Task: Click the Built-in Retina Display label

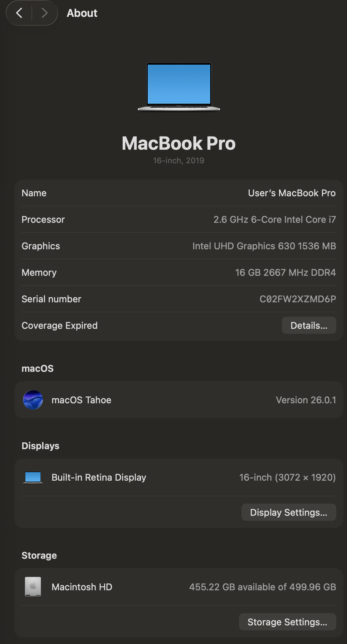Action: [x=99, y=477]
